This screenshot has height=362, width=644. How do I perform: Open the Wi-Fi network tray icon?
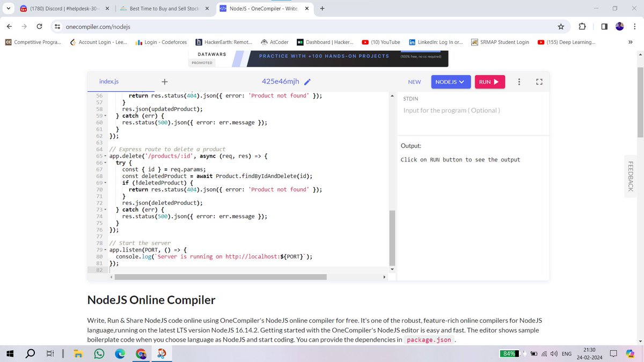544,354
